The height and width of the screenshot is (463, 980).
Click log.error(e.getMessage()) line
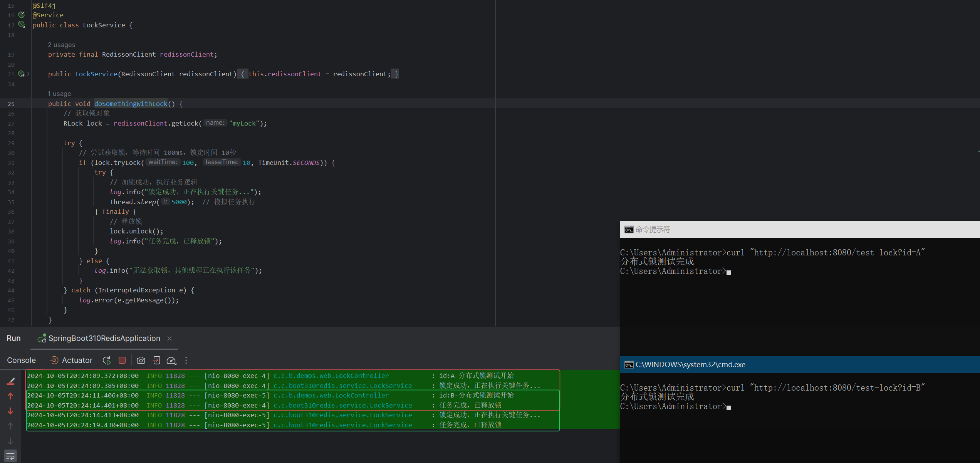(x=129, y=300)
